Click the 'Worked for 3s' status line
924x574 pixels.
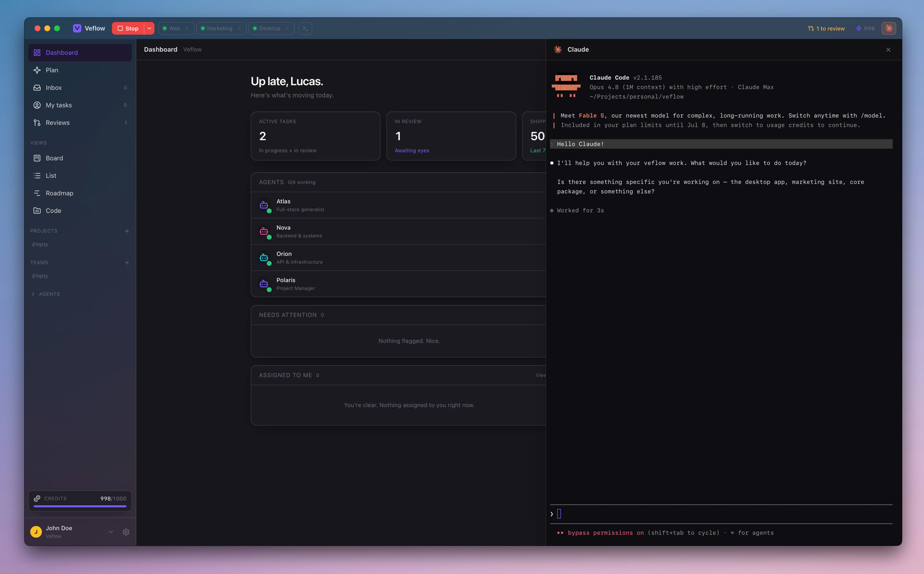coord(580,211)
